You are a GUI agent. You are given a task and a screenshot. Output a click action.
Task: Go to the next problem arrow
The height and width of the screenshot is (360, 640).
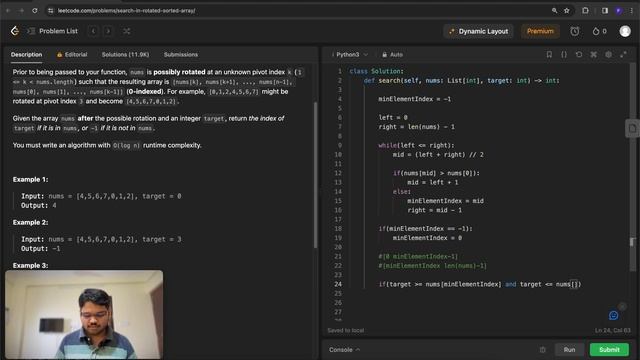click(x=108, y=31)
